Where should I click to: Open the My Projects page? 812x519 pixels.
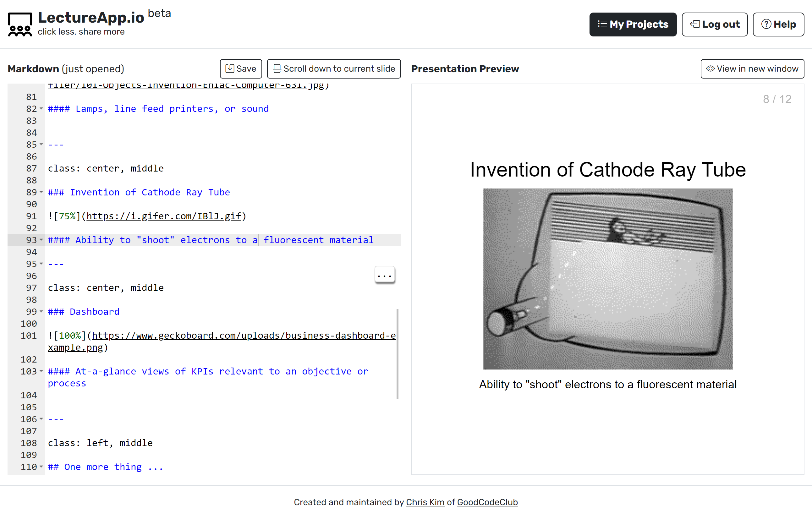click(633, 24)
